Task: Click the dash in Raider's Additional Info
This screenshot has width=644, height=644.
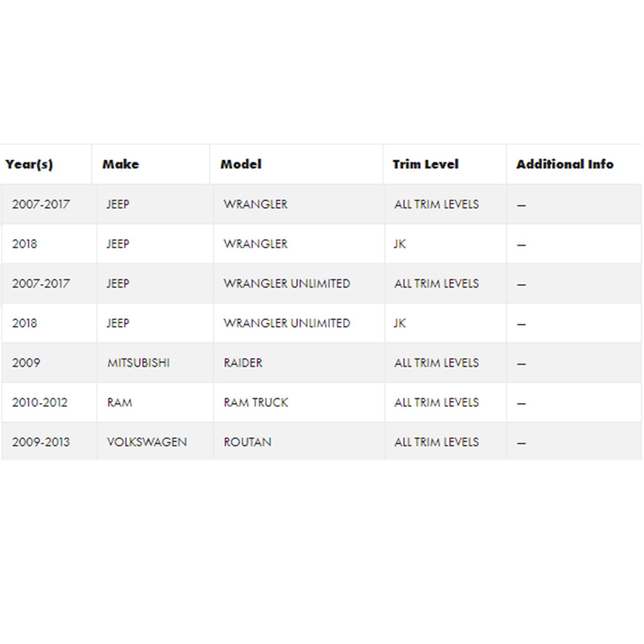Action: pyautogui.click(x=521, y=364)
